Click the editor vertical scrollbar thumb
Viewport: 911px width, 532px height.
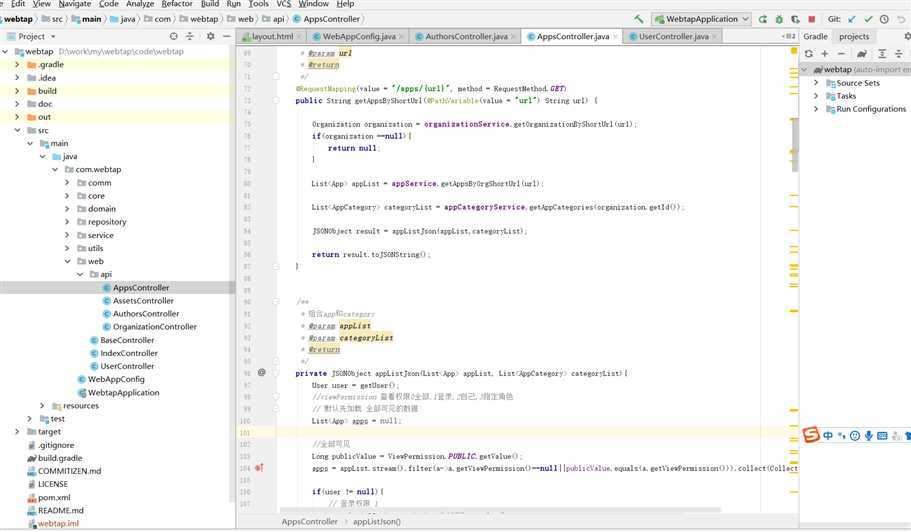(x=795, y=146)
